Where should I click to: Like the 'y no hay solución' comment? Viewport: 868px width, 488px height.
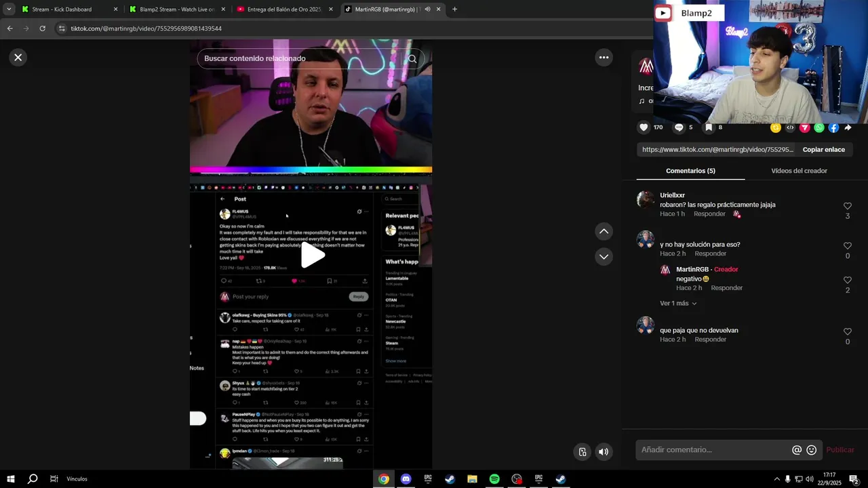tap(848, 246)
